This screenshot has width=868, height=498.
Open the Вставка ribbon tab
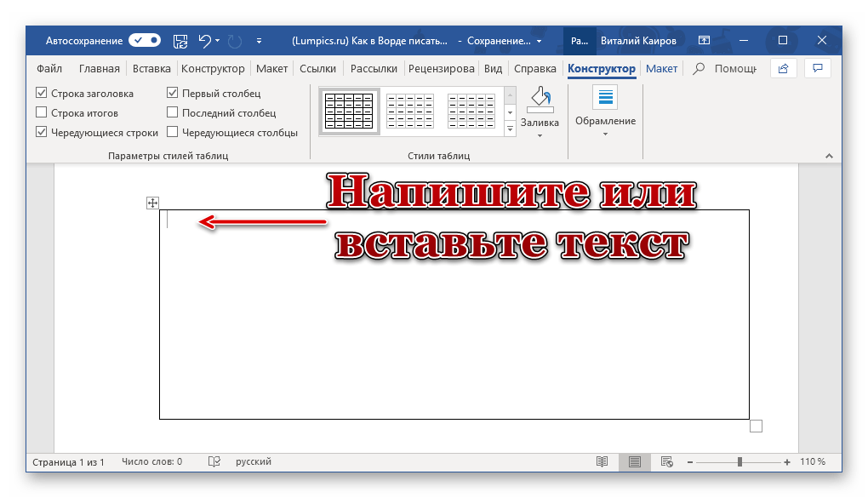point(151,69)
